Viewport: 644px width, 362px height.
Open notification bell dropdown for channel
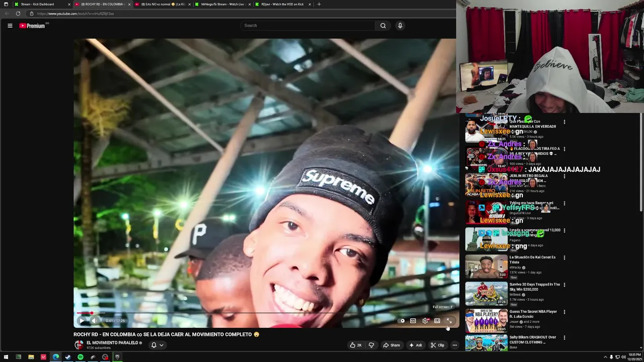(157, 345)
